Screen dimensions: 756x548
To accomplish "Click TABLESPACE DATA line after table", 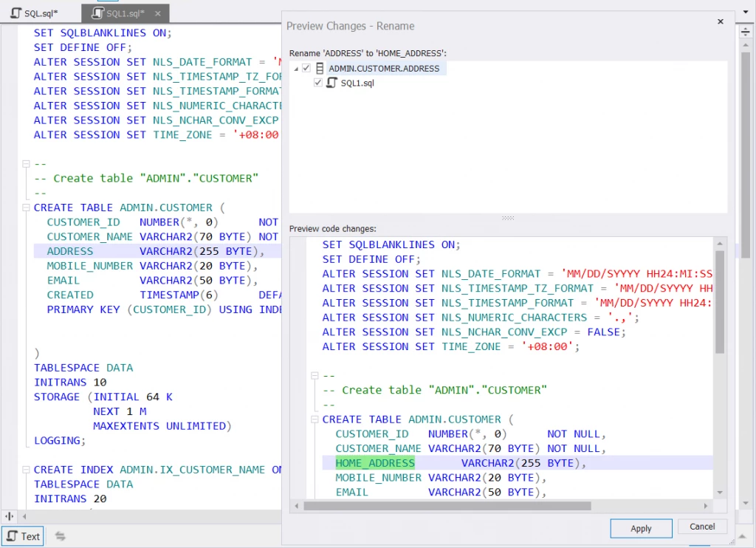I will 83,368.
